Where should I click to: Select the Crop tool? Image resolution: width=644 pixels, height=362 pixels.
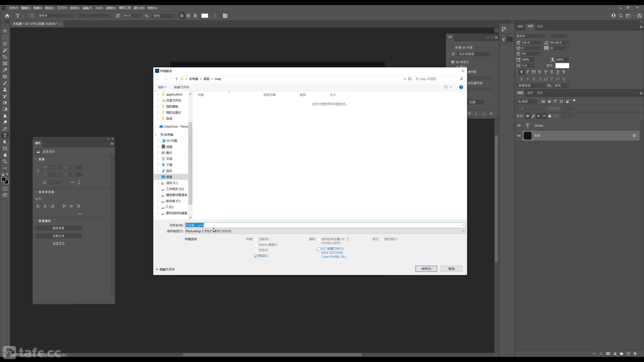5,57
